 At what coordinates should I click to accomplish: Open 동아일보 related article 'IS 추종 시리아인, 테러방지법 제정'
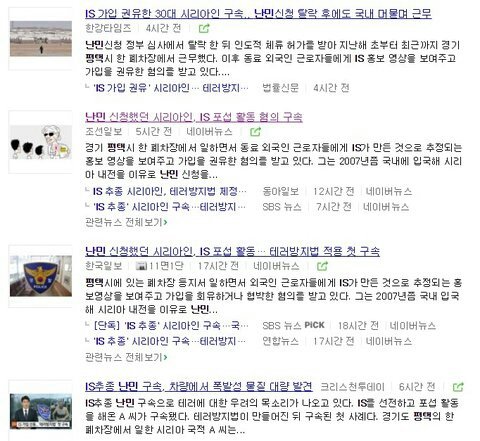(170, 191)
